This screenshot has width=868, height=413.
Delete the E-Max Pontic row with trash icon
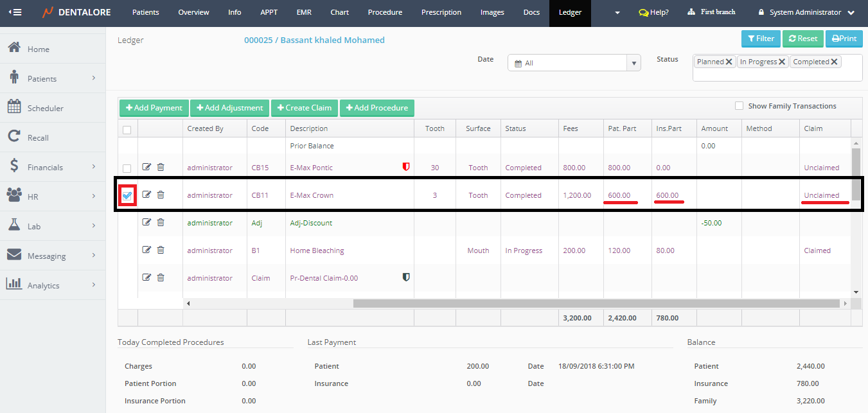click(x=161, y=167)
